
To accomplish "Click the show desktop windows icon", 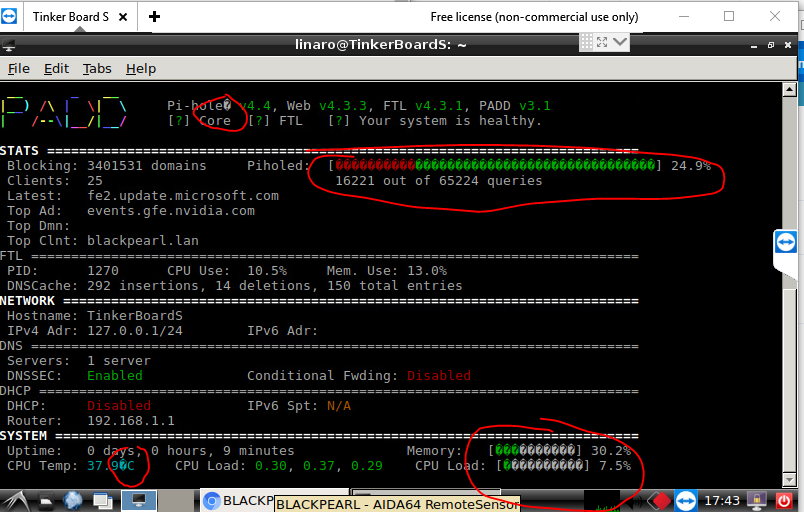I will pos(103,501).
